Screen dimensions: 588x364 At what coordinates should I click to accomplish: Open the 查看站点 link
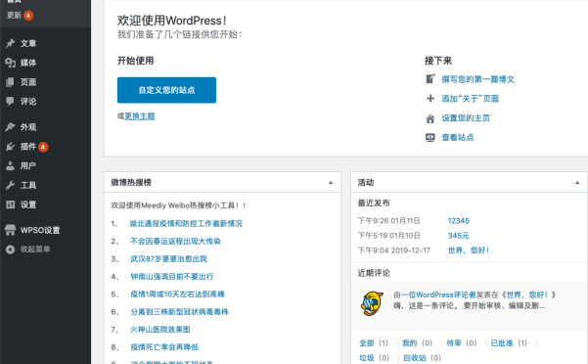[458, 138]
